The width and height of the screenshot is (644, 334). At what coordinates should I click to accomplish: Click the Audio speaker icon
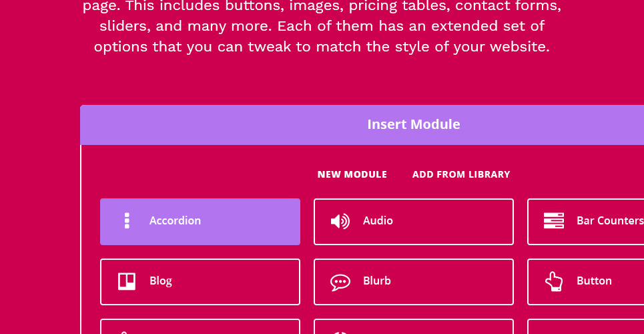click(x=340, y=221)
